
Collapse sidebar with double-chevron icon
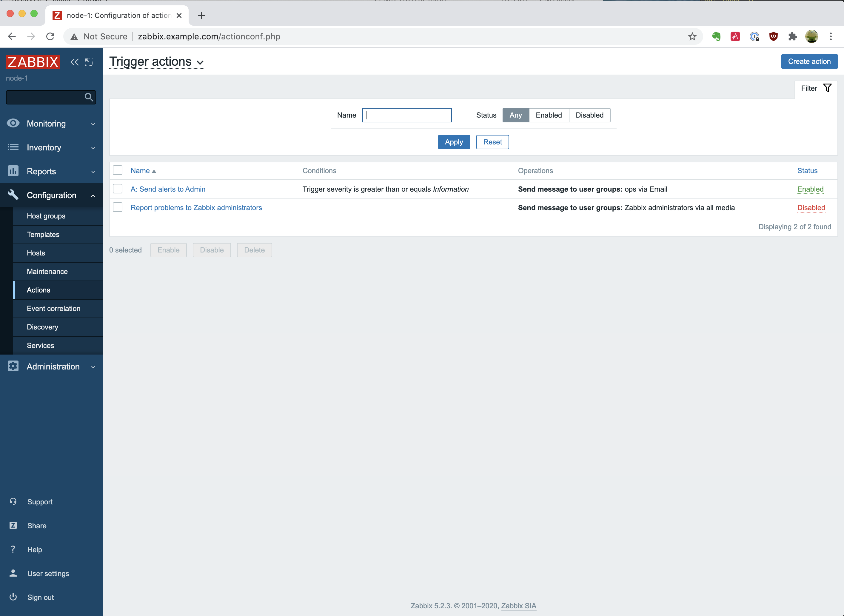pos(74,62)
